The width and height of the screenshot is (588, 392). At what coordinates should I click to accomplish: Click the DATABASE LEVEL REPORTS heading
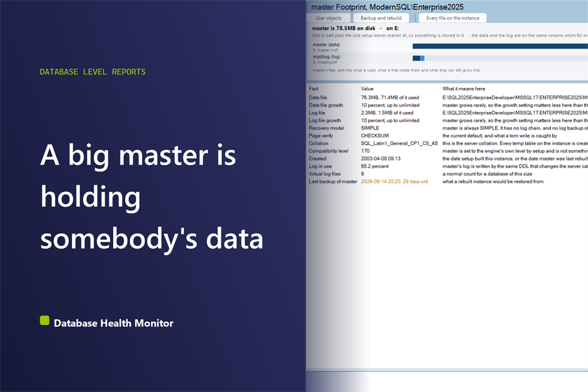tap(92, 71)
